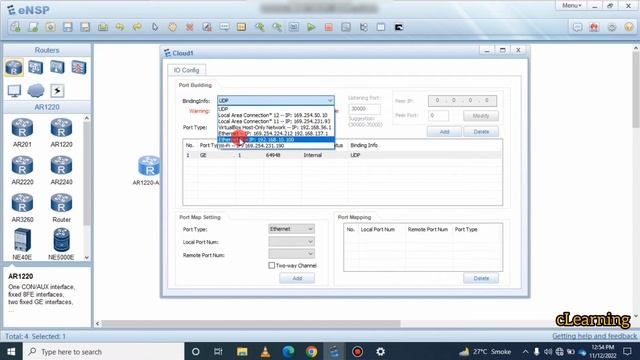The image size is (640, 360).
Task: Click the Save As toolbar icon
Action: click(x=85, y=27)
